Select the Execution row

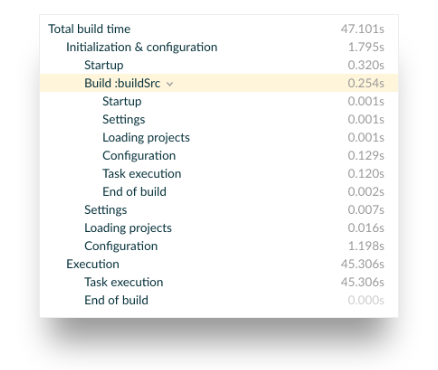click(219, 264)
